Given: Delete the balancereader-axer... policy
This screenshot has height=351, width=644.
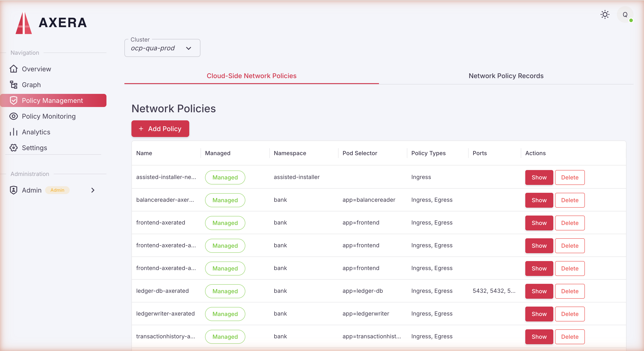Looking at the screenshot, I should click(570, 200).
